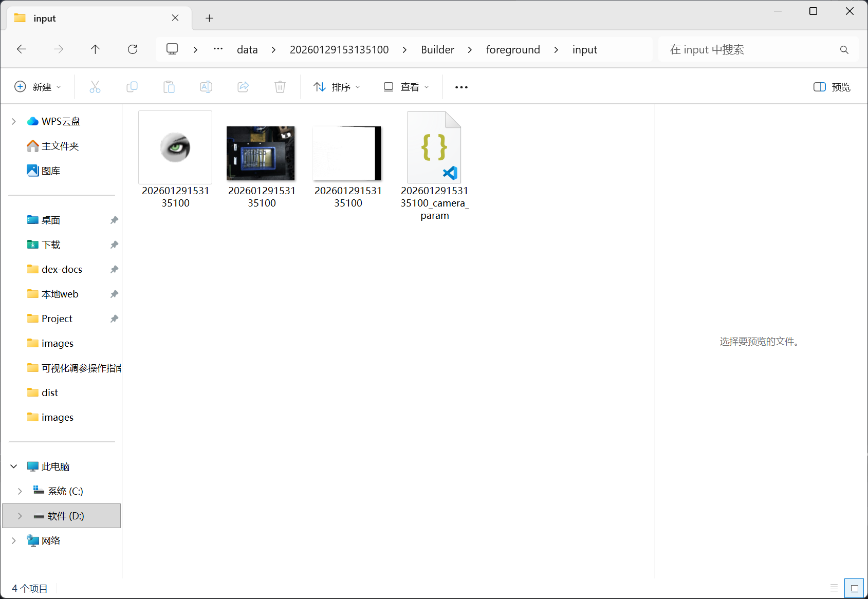Viewport: 868px width, 599px height.
Task: Open a new tab with plus button
Action: 209,18
